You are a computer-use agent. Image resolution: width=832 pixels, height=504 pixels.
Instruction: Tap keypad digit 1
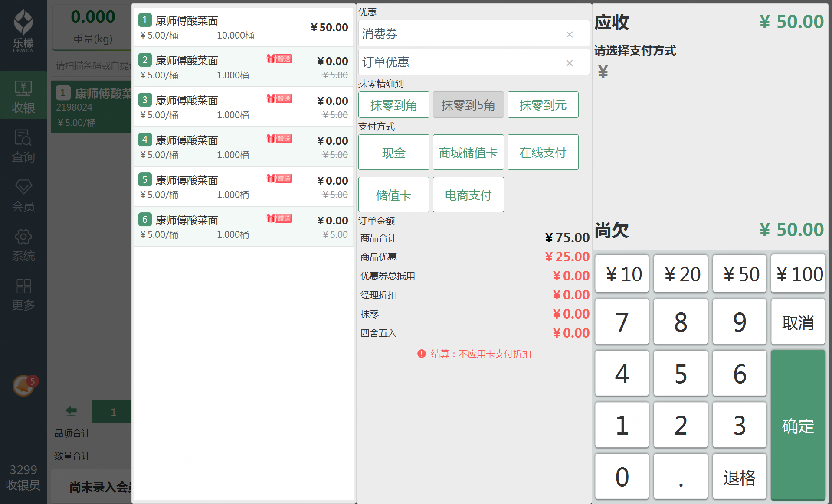[x=622, y=425]
